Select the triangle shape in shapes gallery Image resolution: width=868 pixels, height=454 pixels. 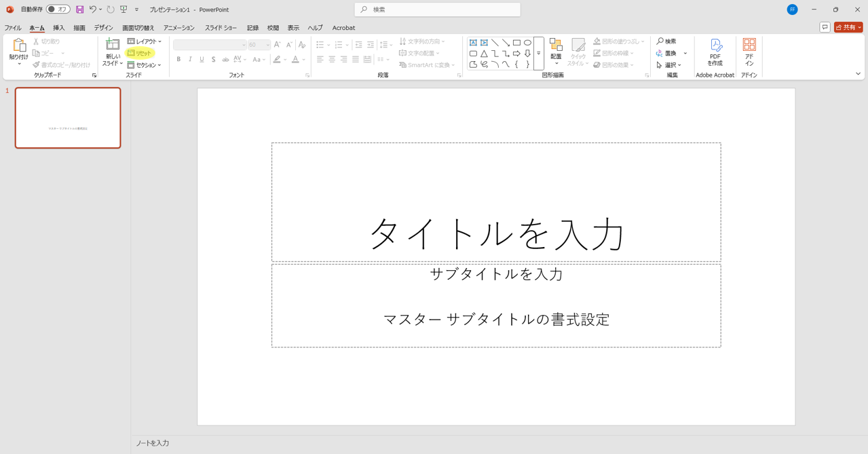[x=484, y=54]
